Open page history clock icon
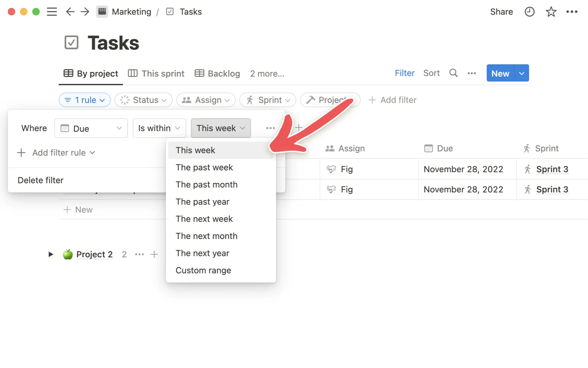 tap(530, 12)
